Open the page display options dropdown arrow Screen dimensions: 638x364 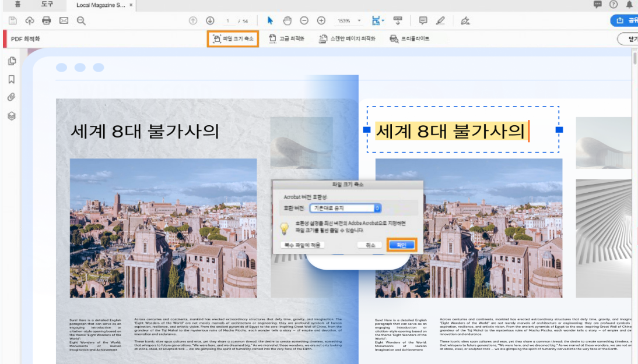point(383,20)
